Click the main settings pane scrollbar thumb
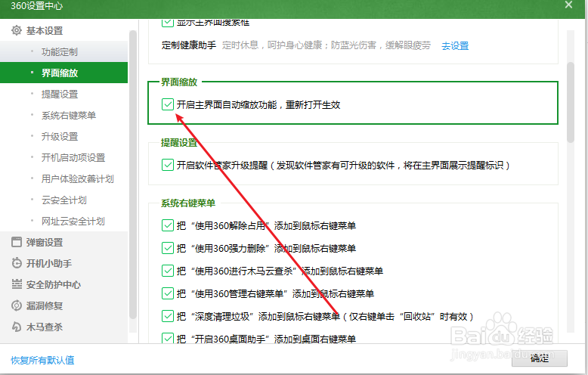Screen dimensions: 588x375 [571, 102]
